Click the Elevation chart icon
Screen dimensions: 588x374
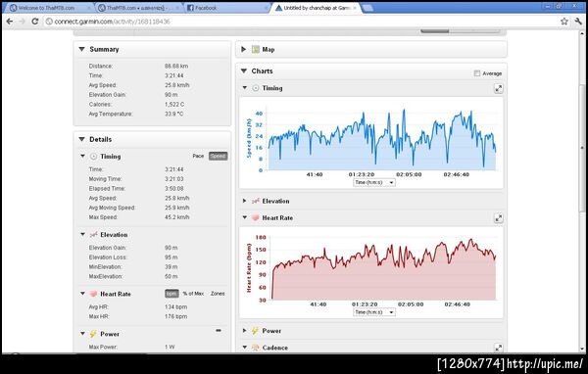coord(256,201)
